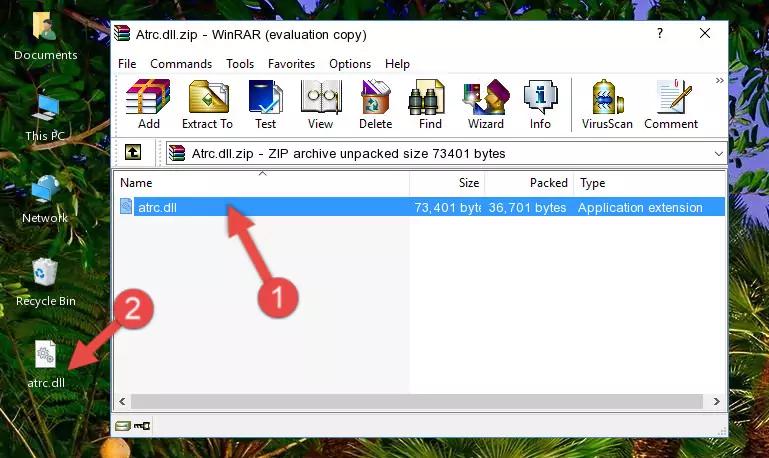Select the This PC desktop icon
This screenshot has width=769, height=458.
click(45, 118)
